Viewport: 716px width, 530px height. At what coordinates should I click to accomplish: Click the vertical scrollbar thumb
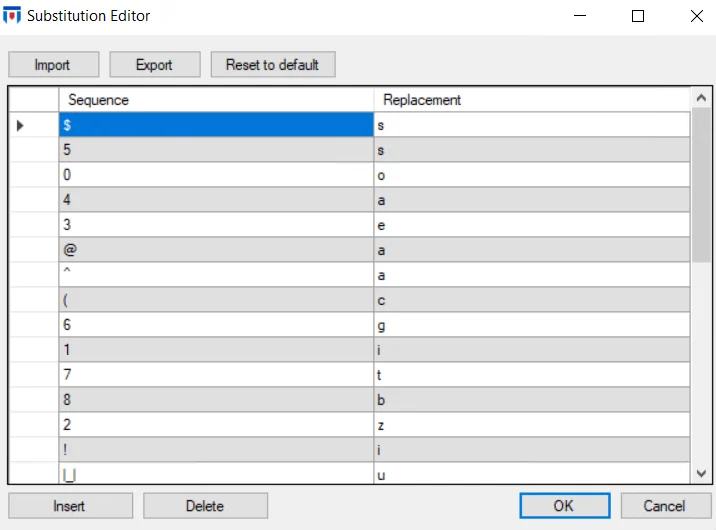point(701,185)
